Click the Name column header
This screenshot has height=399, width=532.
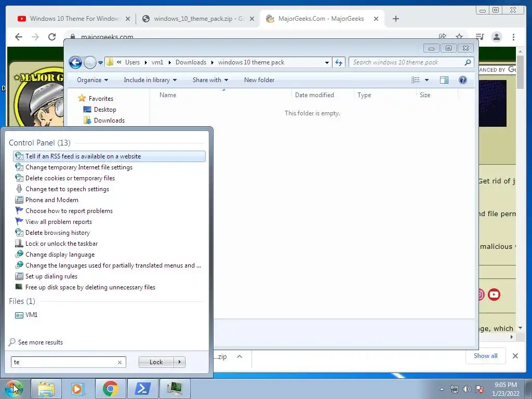pyautogui.click(x=223, y=95)
